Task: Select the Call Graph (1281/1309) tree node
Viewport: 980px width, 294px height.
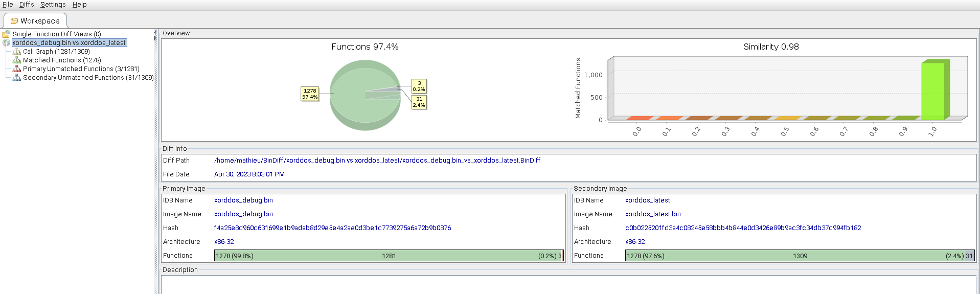Action: (56, 52)
